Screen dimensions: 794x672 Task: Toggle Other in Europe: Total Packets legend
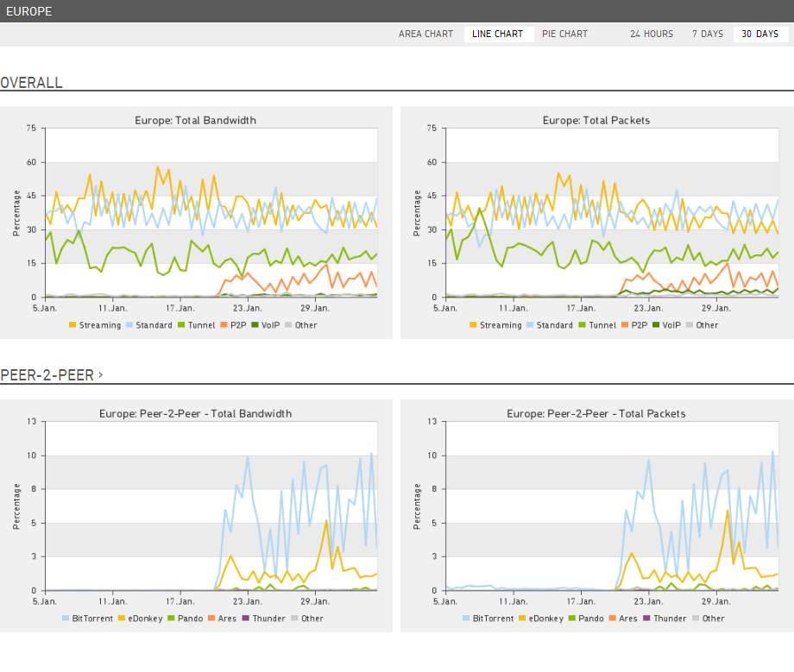pos(703,325)
